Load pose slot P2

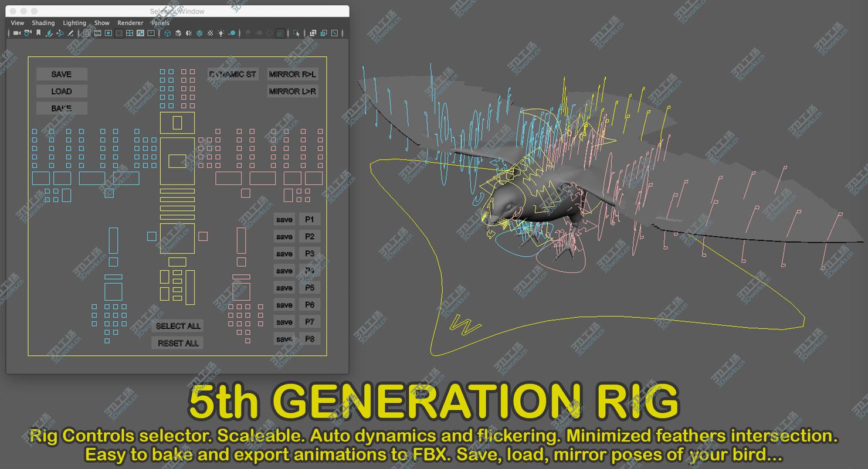pos(310,236)
